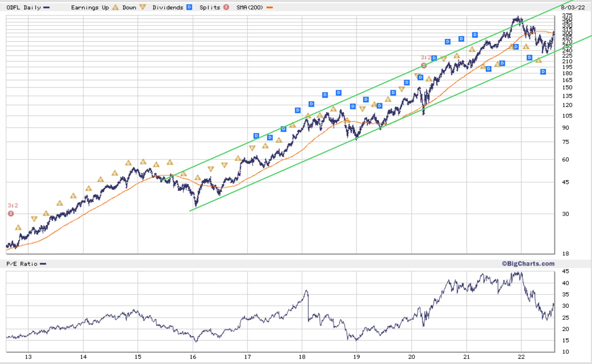Screen dimensions: 592x364
Task: Click the ODFL Daily legend text
Action: tap(23, 7)
